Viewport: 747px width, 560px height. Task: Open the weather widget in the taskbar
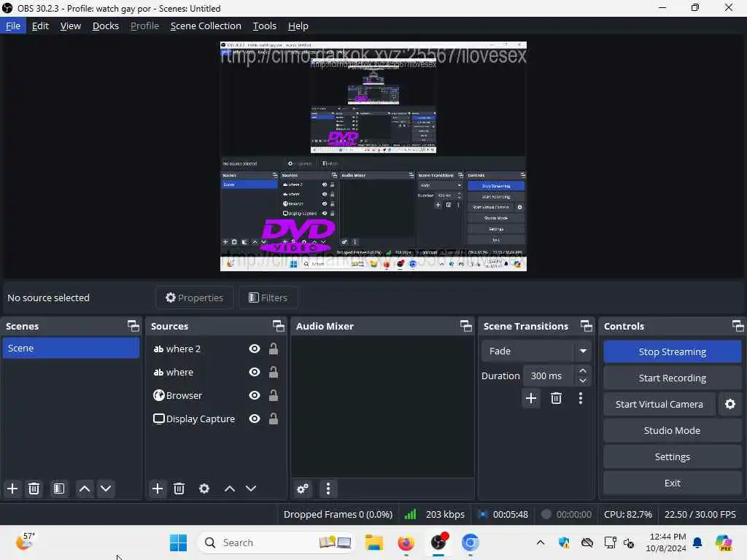[25, 542]
